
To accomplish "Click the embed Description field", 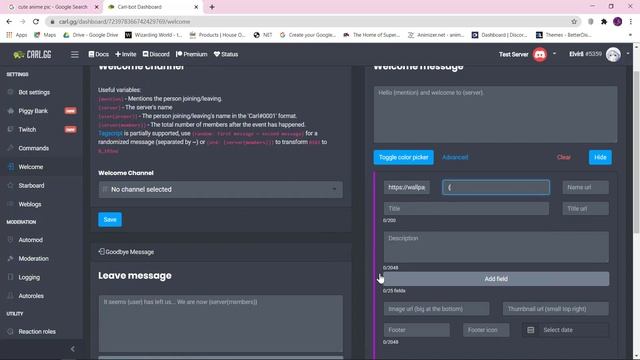I will point(496,247).
